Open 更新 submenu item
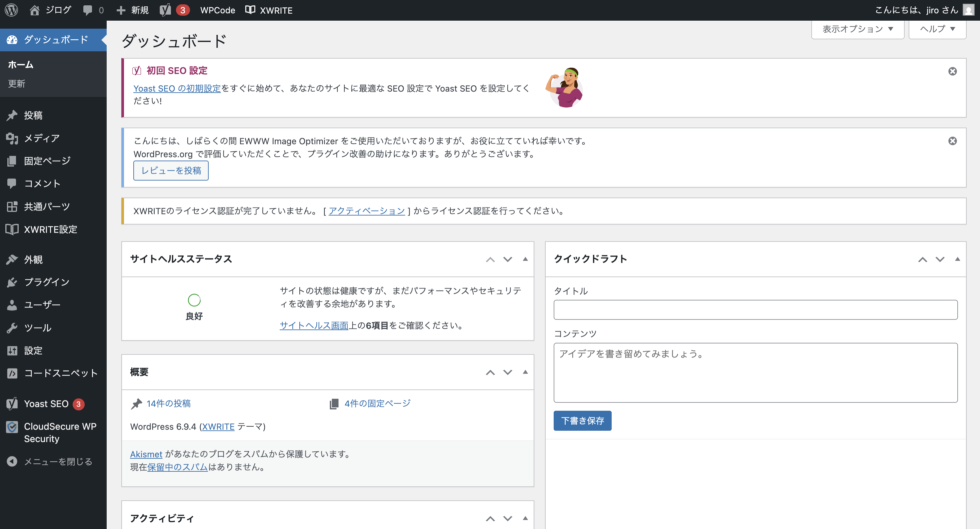980x529 pixels. tap(17, 84)
